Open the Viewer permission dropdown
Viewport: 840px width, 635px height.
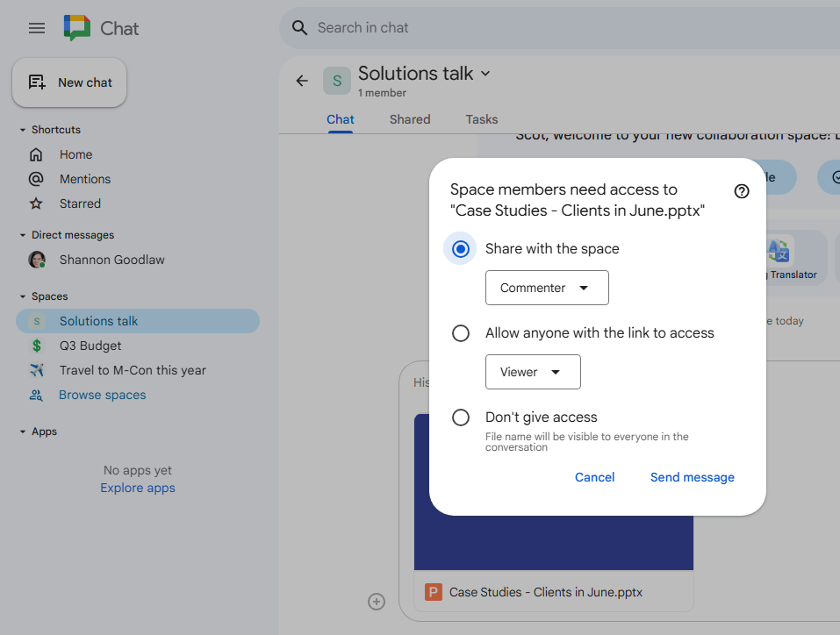tap(533, 372)
